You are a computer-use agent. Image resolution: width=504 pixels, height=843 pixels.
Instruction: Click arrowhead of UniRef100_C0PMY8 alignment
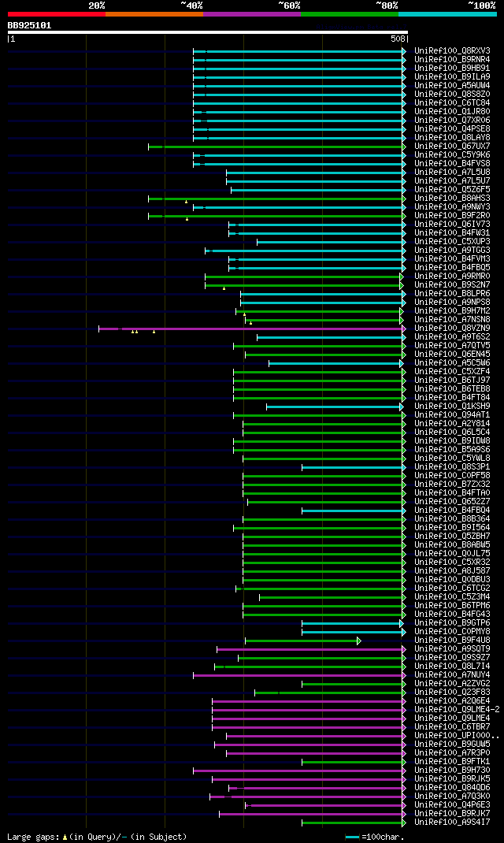[404, 632]
